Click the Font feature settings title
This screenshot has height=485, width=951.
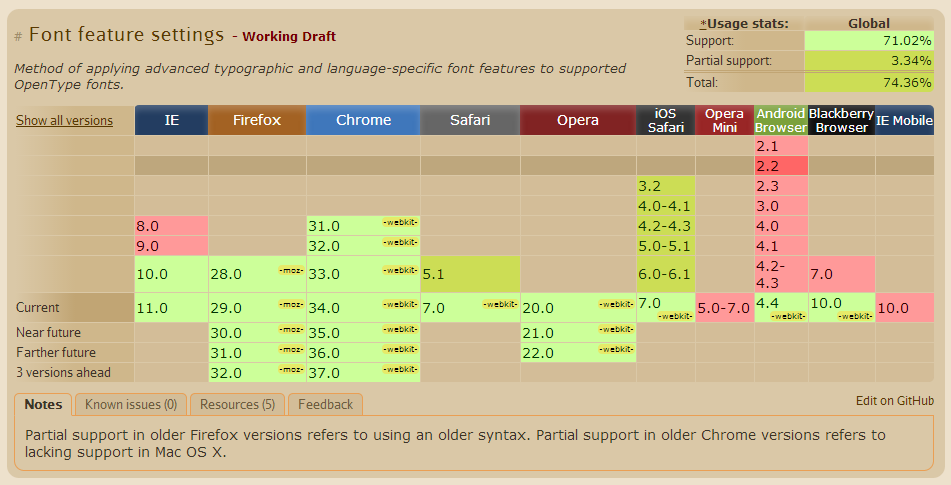click(x=126, y=35)
